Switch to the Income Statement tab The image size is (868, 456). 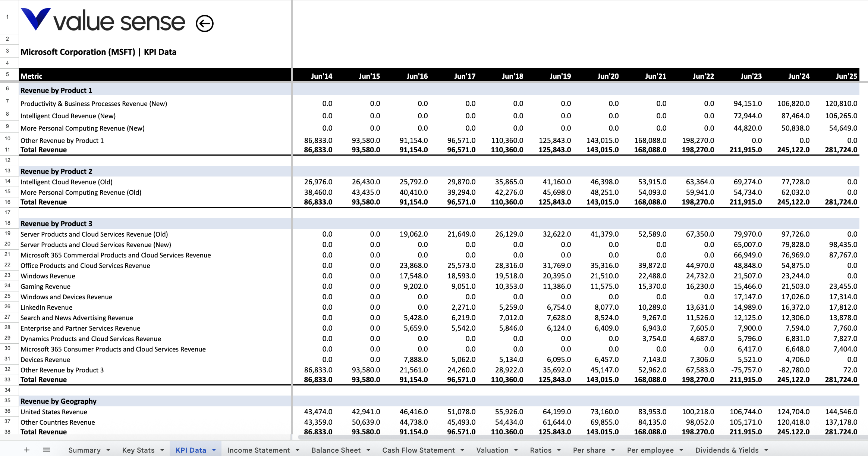coord(258,450)
